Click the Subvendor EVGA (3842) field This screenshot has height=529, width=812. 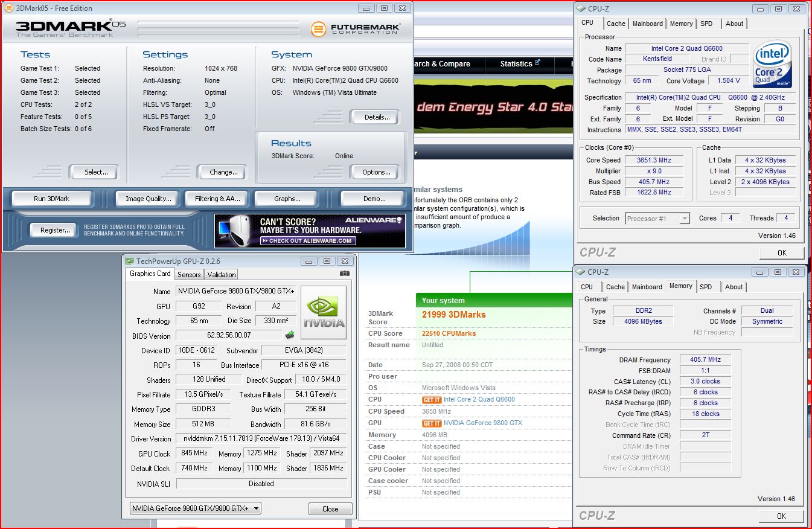304,350
